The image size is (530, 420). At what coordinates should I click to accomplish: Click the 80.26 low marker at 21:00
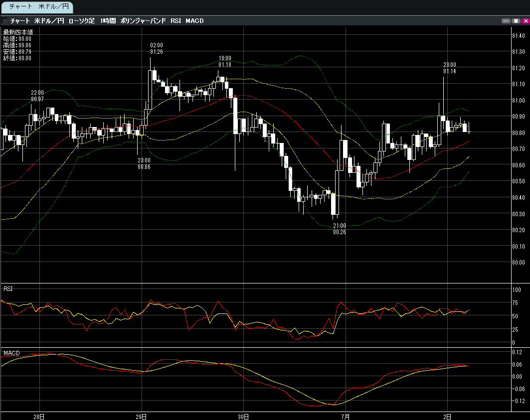(x=340, y=232)
